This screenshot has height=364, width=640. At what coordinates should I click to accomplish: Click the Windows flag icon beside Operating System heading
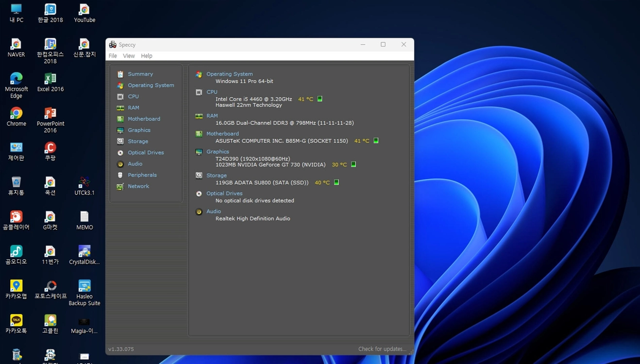click(x=199, y=74)
